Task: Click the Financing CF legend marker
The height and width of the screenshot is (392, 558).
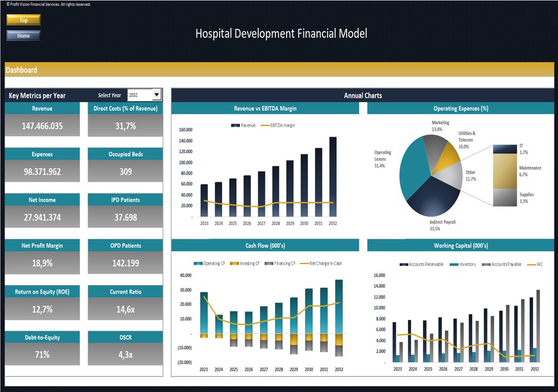Action: coord(268,263)
